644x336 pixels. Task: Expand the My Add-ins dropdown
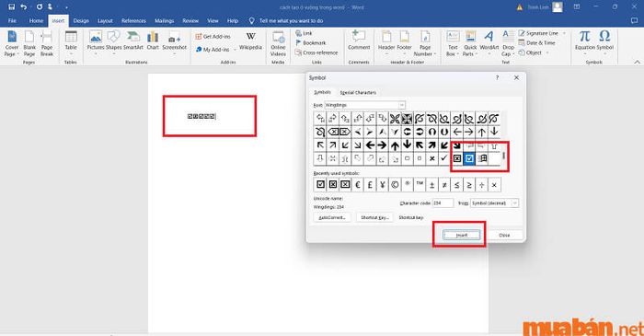(x=235, y=50)
